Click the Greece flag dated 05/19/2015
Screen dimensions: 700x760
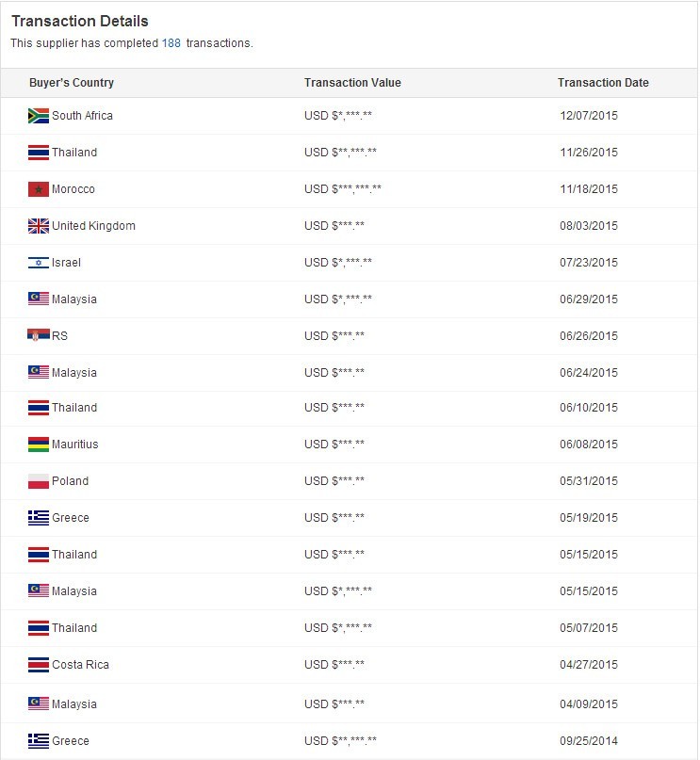click(39, 518)
